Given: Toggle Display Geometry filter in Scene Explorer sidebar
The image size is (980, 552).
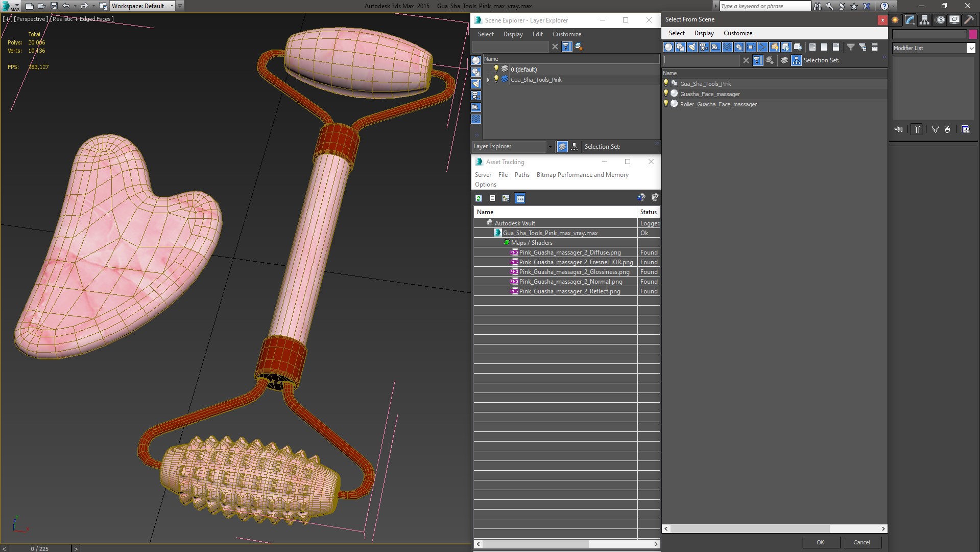Looking at the screenshot, I should (476, 60).
